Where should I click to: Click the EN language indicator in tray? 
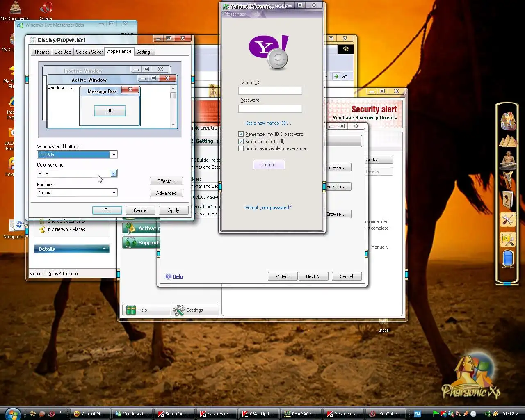pyautogui.click(x=417, y=414)
